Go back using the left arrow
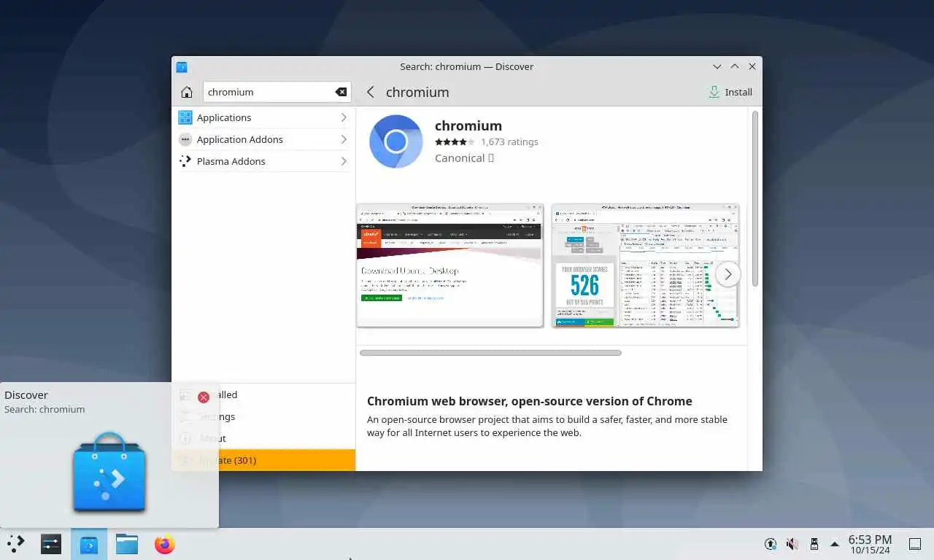The image size is (934, 560). coord(371,92)
